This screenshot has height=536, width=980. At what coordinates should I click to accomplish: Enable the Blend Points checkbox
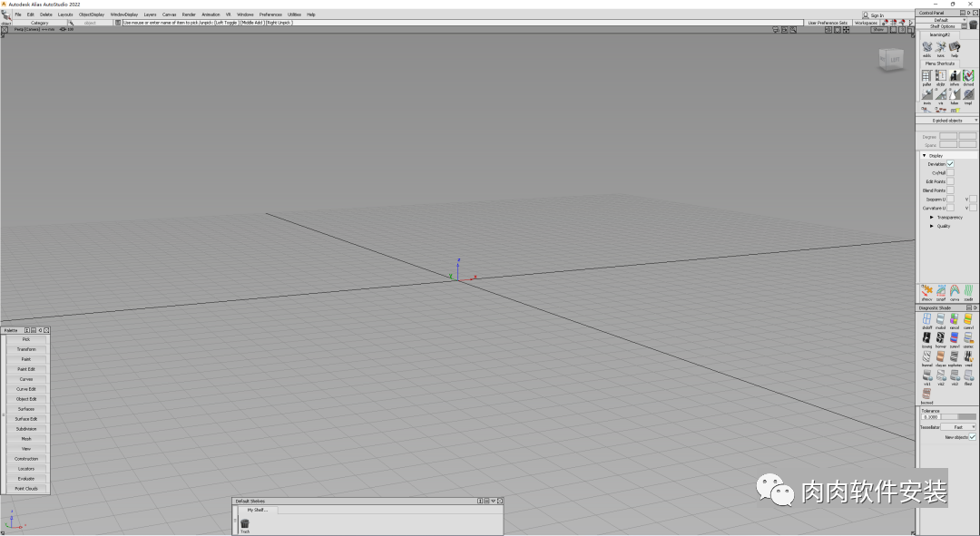click(950, 190)
